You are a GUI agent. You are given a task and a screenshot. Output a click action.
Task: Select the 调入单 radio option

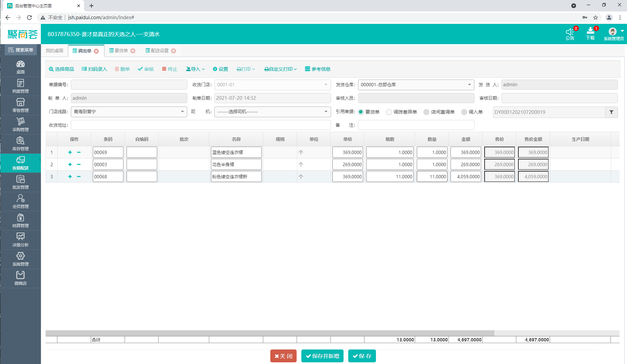pyautogui.click(x=464, y=112)
